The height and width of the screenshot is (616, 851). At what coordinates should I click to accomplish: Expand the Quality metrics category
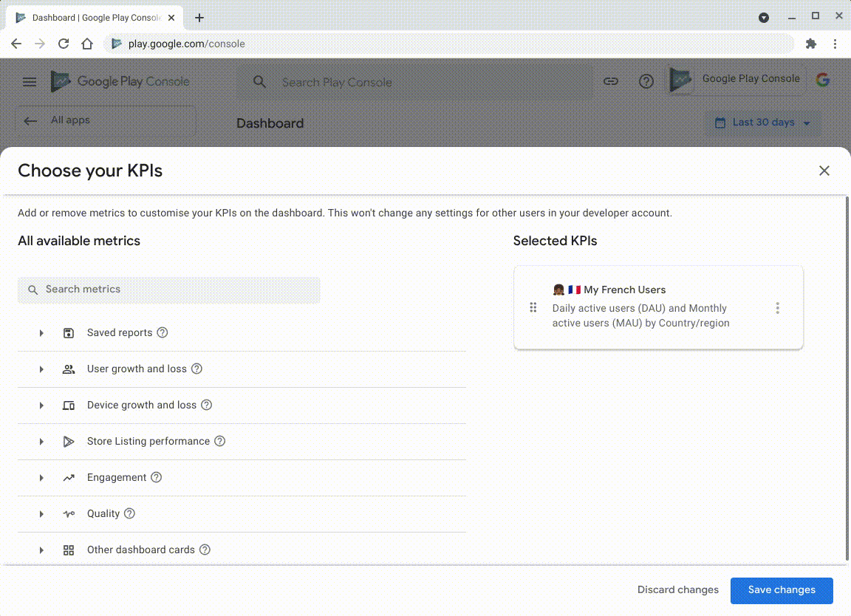[x=41, y=514]
